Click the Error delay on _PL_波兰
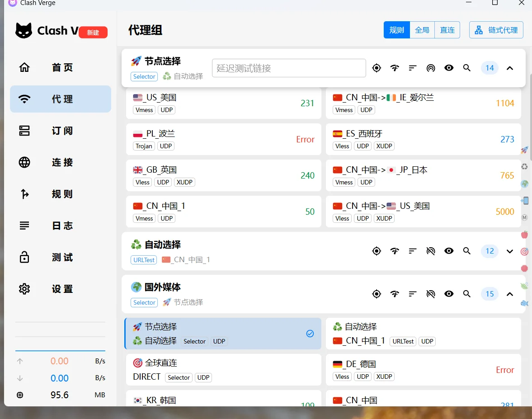 (x=306, y=139)
